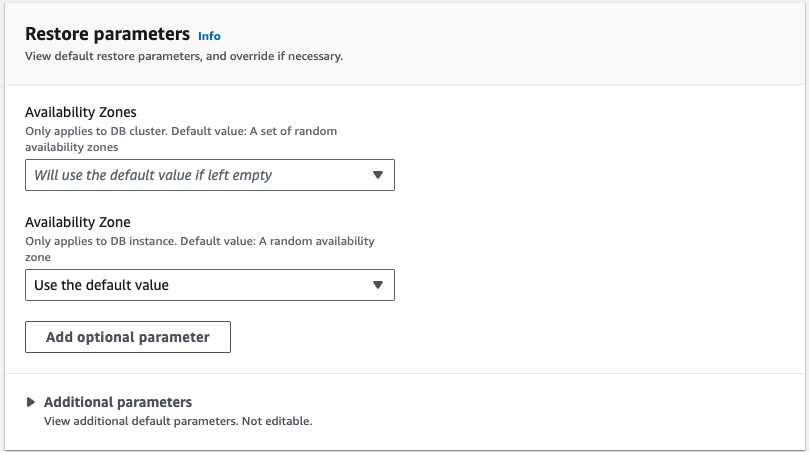The width and height of the screenshot is (809, 452).
Task: Click empty space in Restore parameters header
Action: 568,44
